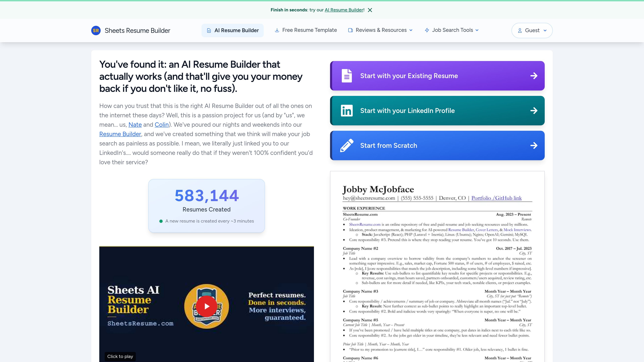The width and height of the screenshot is (644, 362).
Task: Open Nate's LinkedIn link
Action: (x=135, y=125)
